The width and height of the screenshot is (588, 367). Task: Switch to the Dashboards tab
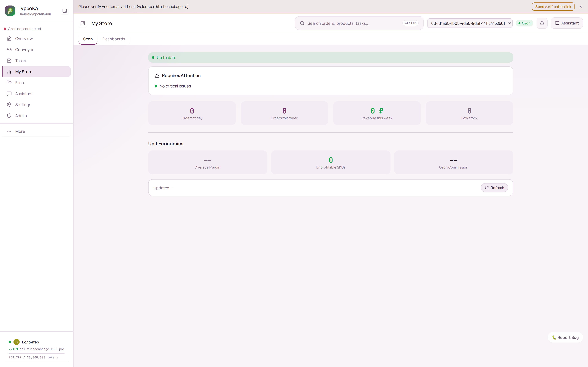point(114,39)
